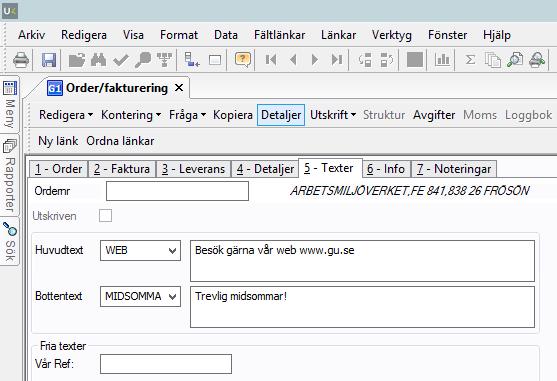Open the Data menu
The height and width of the screenshot is (381, 557).
226,35
